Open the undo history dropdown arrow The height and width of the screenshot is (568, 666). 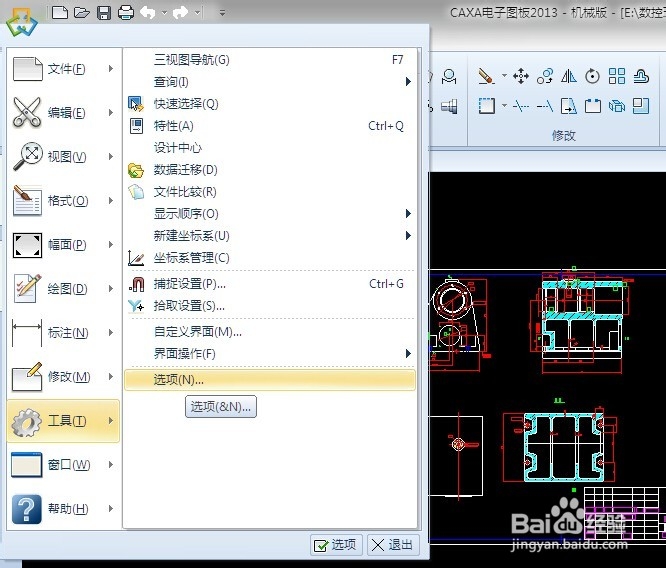pos(164,13)
